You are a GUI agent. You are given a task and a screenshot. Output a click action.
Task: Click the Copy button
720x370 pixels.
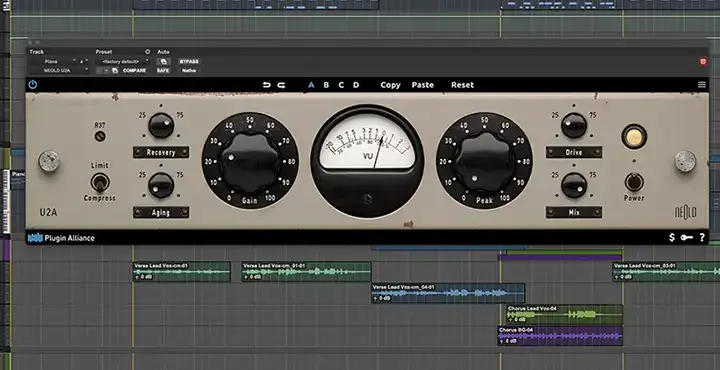(x=390, y=85)
